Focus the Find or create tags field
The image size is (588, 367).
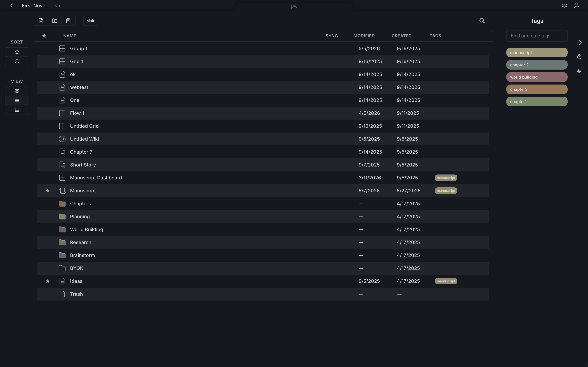pos(537,36)
